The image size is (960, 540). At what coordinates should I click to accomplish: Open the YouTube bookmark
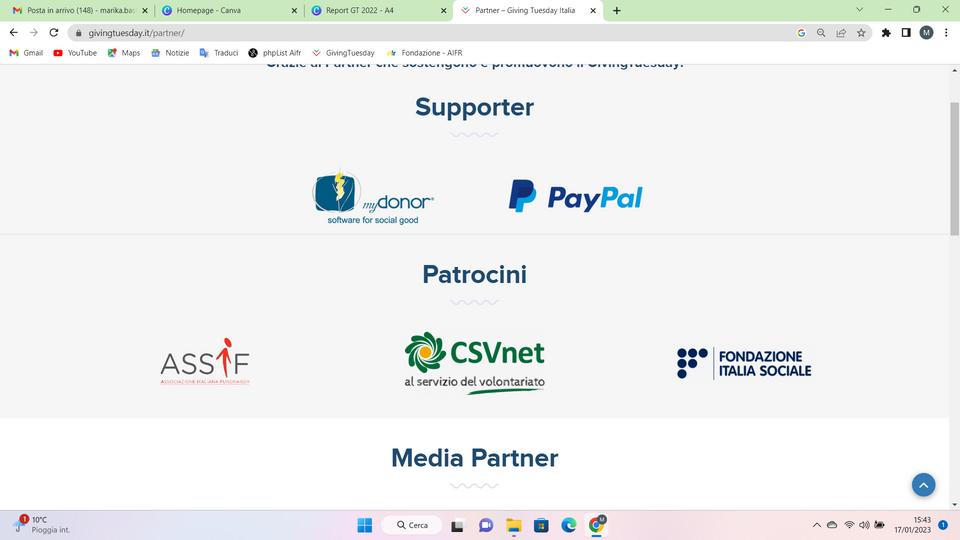tap(75, 53)
